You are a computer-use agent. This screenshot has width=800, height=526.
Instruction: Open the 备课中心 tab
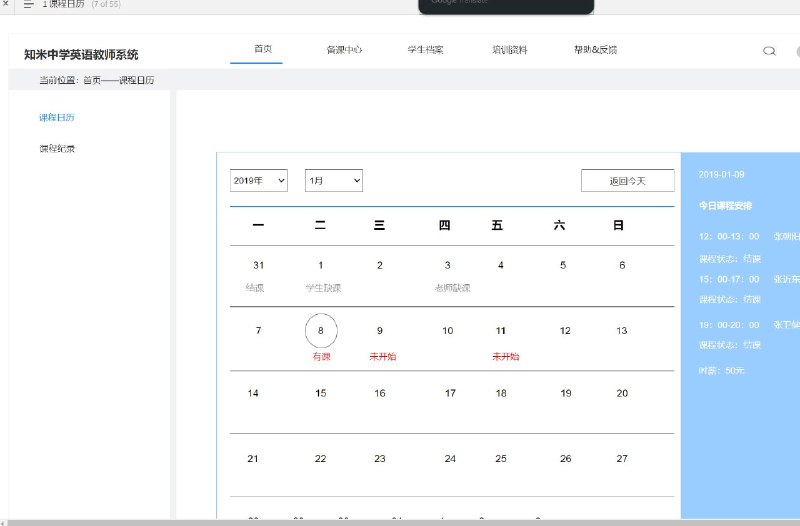coord(344,49)
